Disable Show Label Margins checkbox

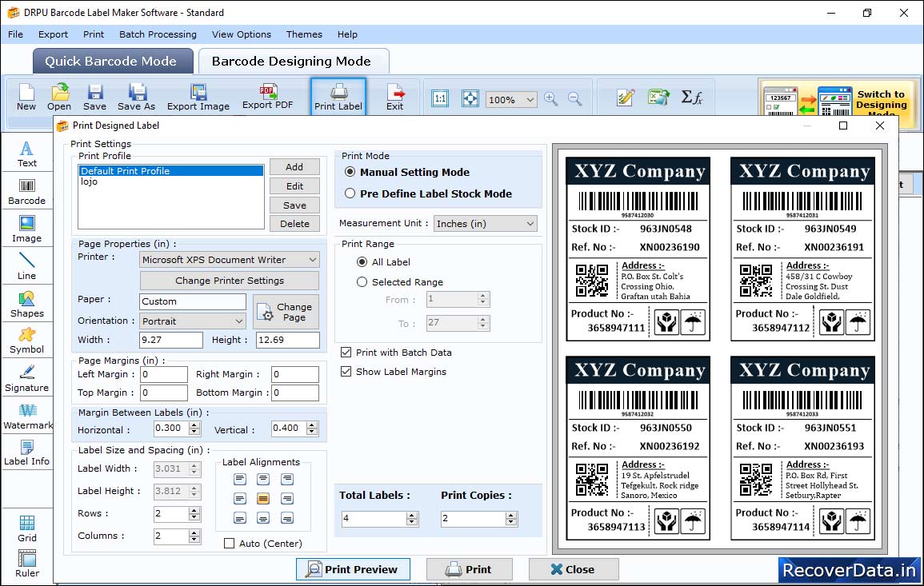[x=346, y=372]
